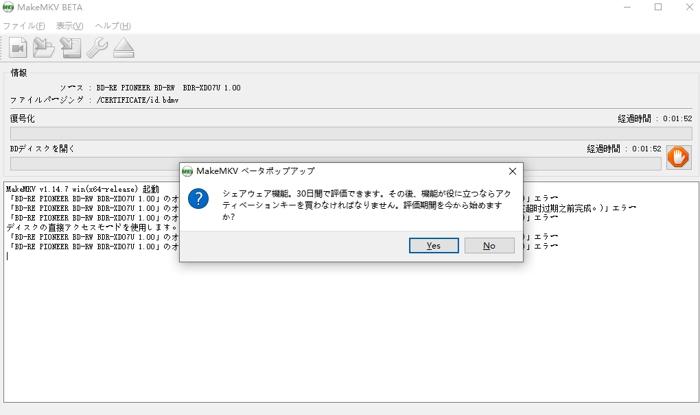Click the source text BD-RE PIONEER BD-RW BDR-XD07U

click(168, 88)
